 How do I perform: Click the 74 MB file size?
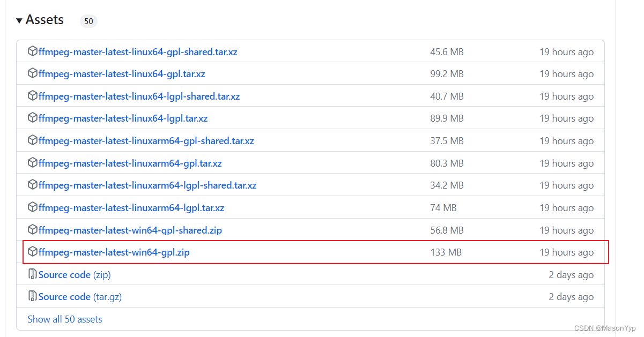tap(443, 208)
